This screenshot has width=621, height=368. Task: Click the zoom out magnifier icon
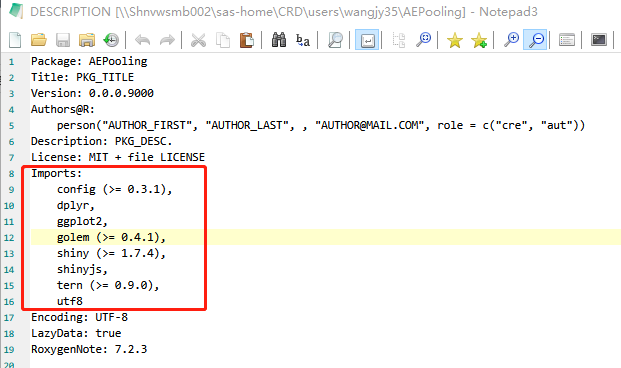(x=535, y=40)
